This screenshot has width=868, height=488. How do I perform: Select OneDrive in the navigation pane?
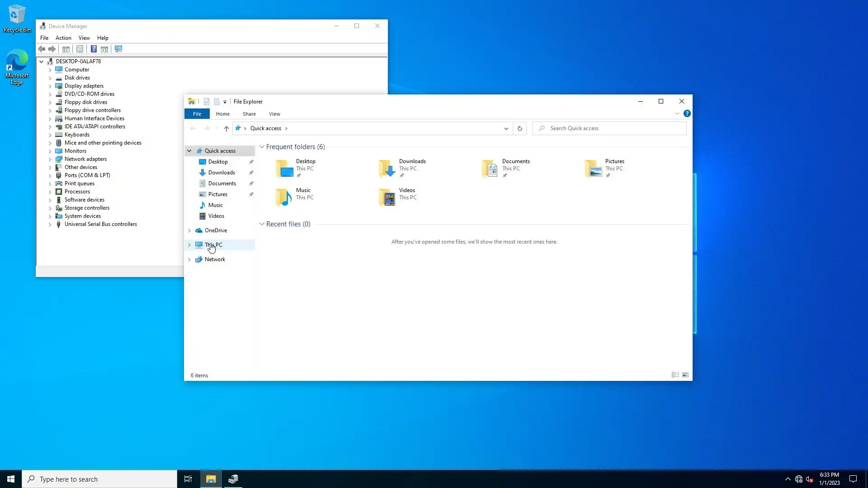(216, 230)
